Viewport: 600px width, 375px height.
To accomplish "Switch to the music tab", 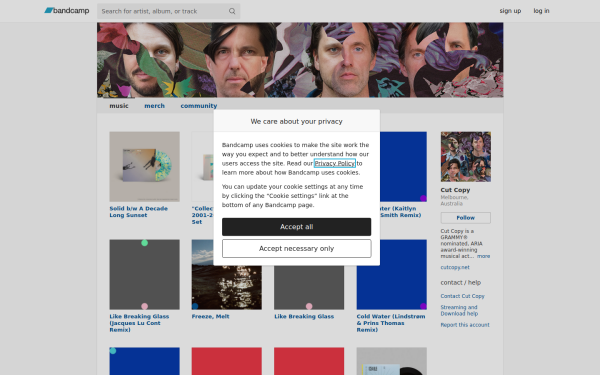I will [119, 106].
